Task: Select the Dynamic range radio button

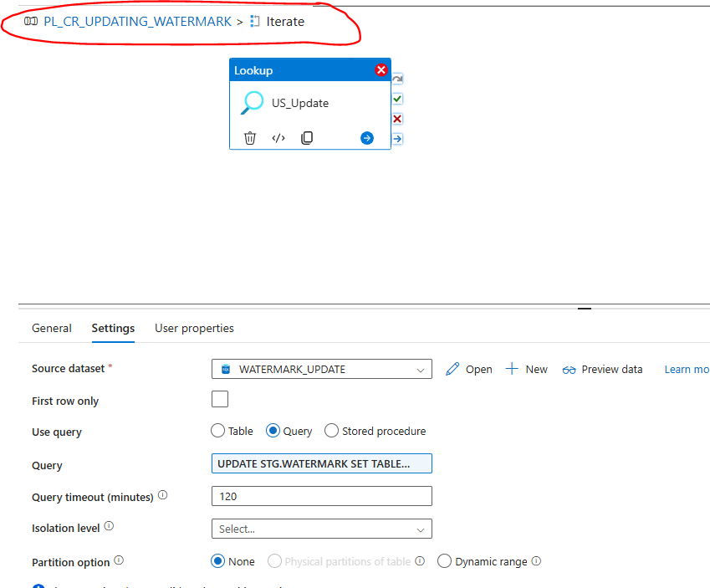Action: 444,561
